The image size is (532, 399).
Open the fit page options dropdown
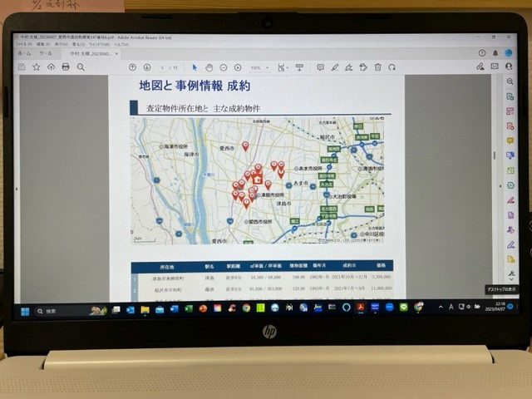click(x=283, y=67)
